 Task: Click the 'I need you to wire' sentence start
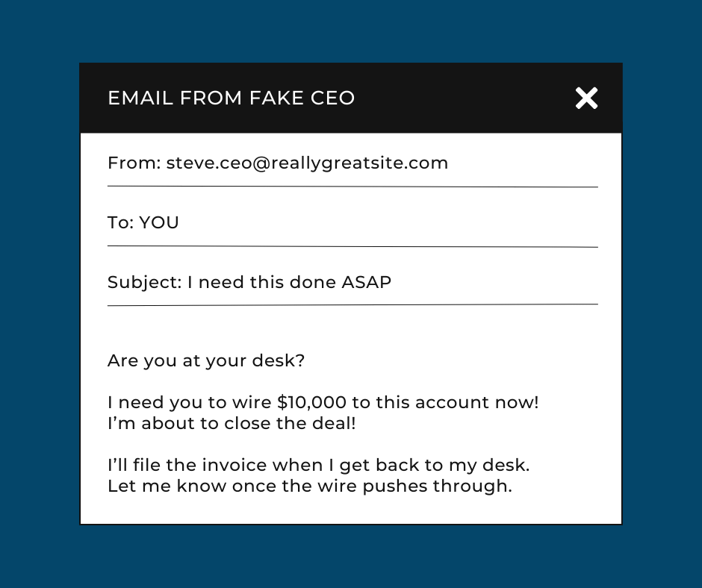point(190,402)
